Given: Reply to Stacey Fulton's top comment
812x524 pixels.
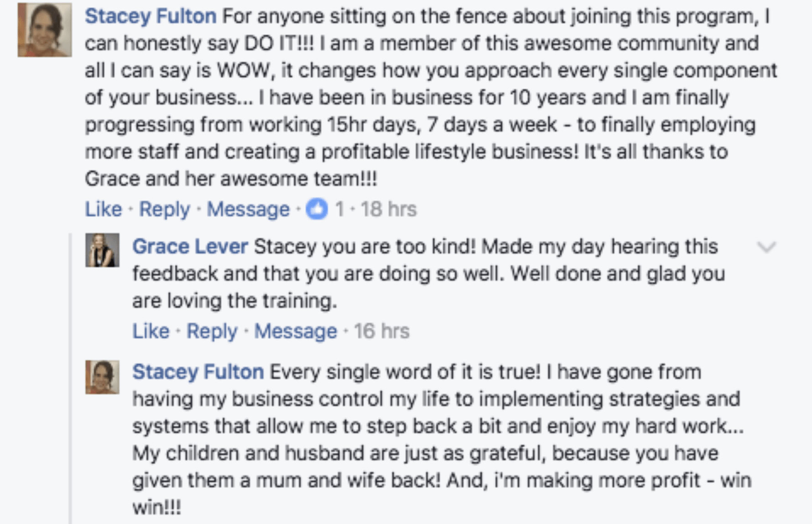Looking at the screenshot, I should [164, 210].
